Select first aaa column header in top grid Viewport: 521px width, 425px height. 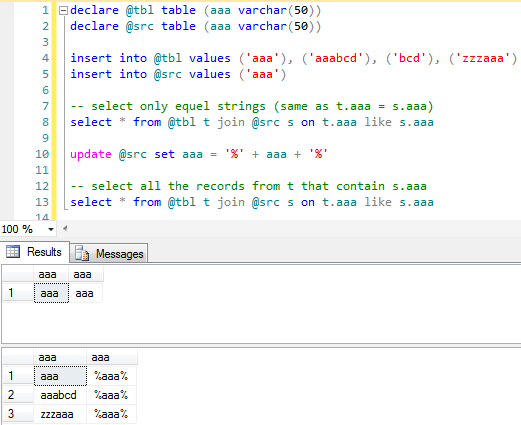point(51,275)
